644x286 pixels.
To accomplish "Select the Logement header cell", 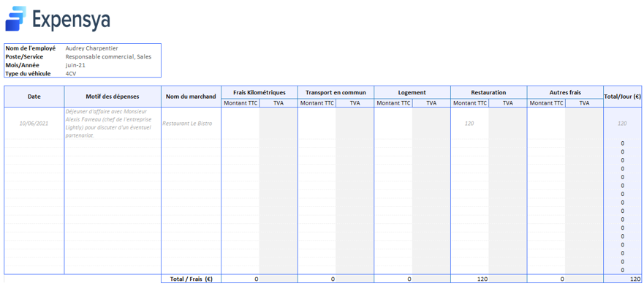I will tap(412, 92).
